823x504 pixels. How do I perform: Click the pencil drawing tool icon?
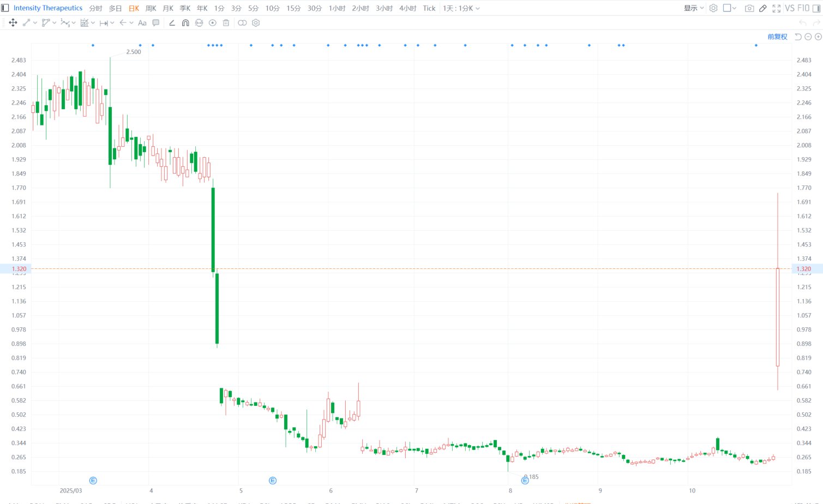(763, 8)
